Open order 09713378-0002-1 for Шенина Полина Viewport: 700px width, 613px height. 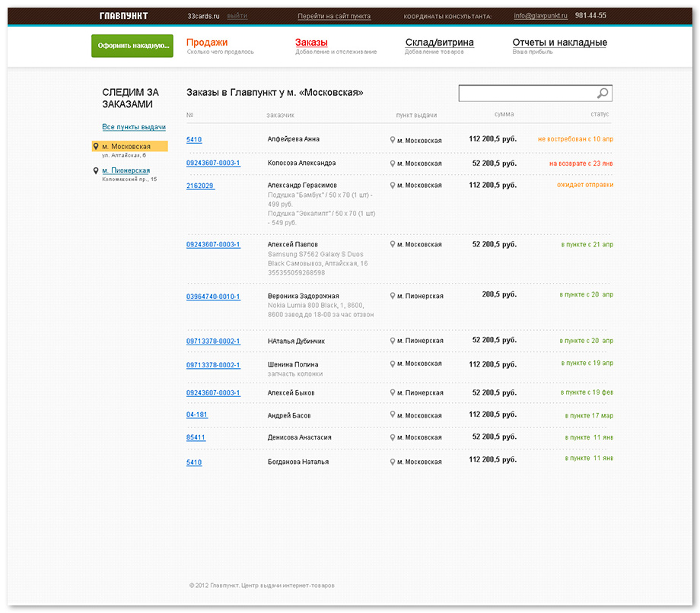pyautogui.click(x=213, y=365)
